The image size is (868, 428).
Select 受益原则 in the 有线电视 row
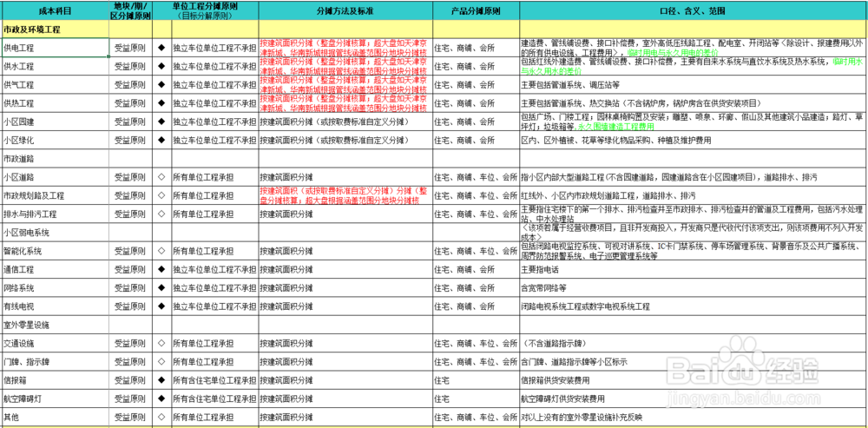[x=130, y=306]
